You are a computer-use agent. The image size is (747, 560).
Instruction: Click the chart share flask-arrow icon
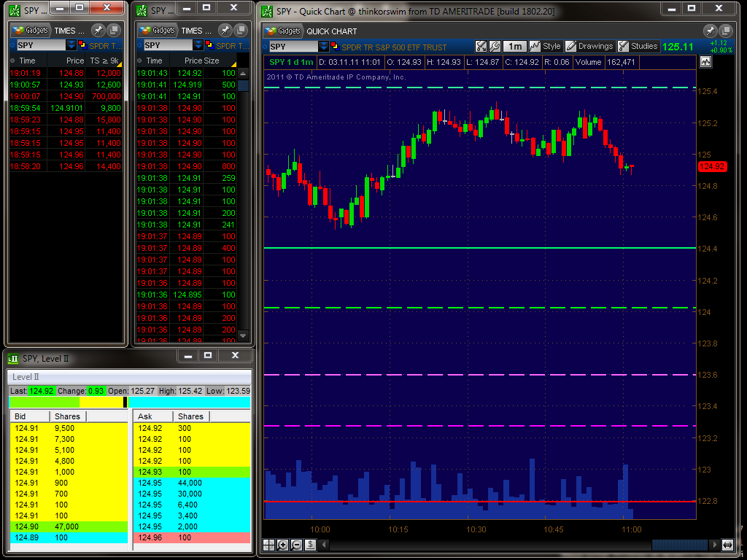click(x=481, y=46)
